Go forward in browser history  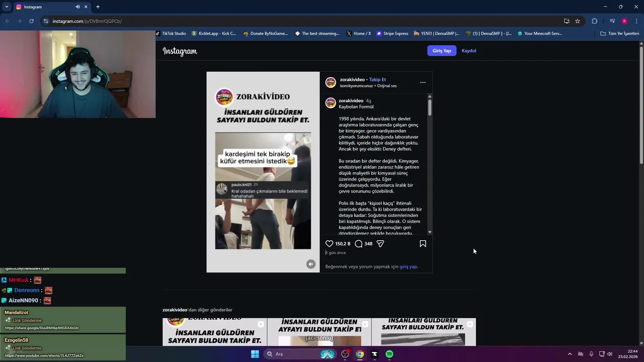19,21
